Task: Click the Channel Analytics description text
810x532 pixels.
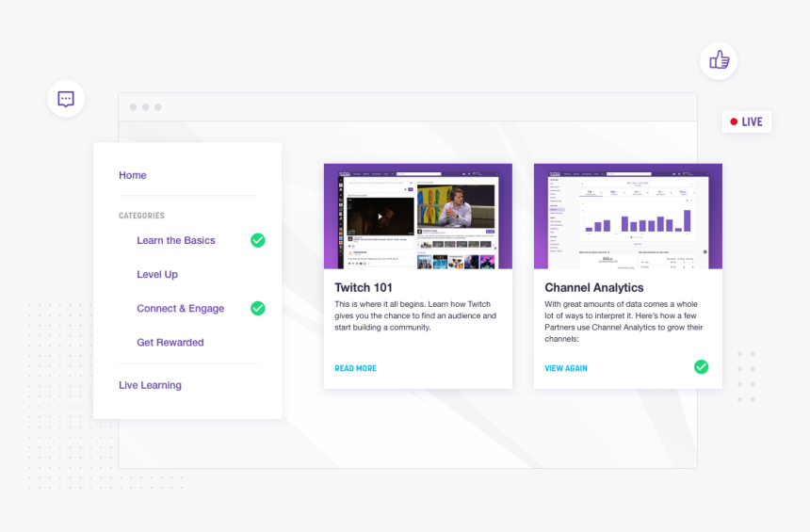Action: coord(624,321)
